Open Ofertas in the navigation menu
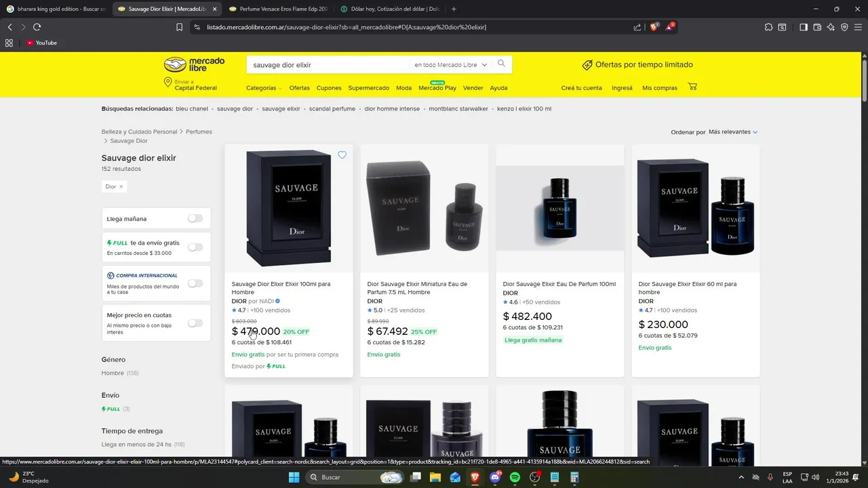Image resolution: width=868 pixels, height=488 pixels. pos(299,88)
